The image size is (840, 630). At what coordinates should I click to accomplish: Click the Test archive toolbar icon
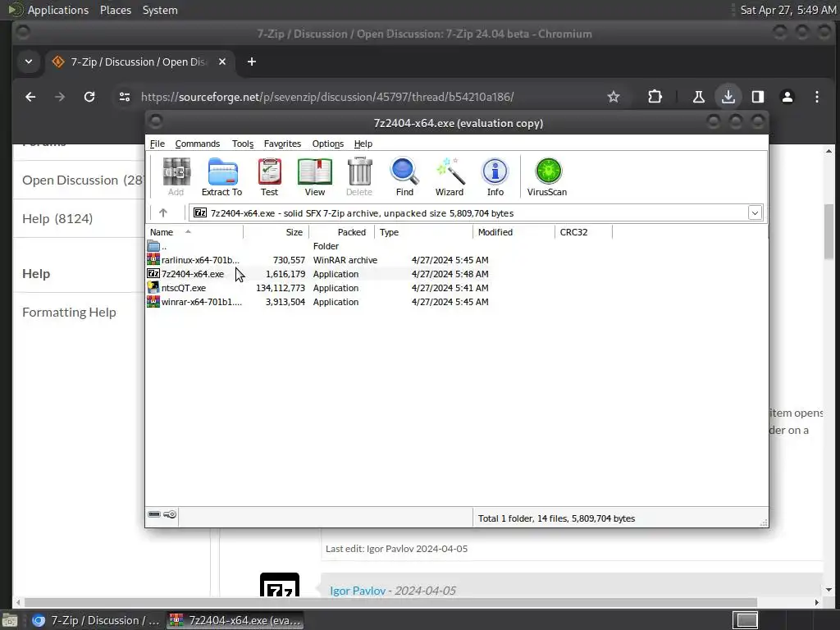[x=269, y=177]
